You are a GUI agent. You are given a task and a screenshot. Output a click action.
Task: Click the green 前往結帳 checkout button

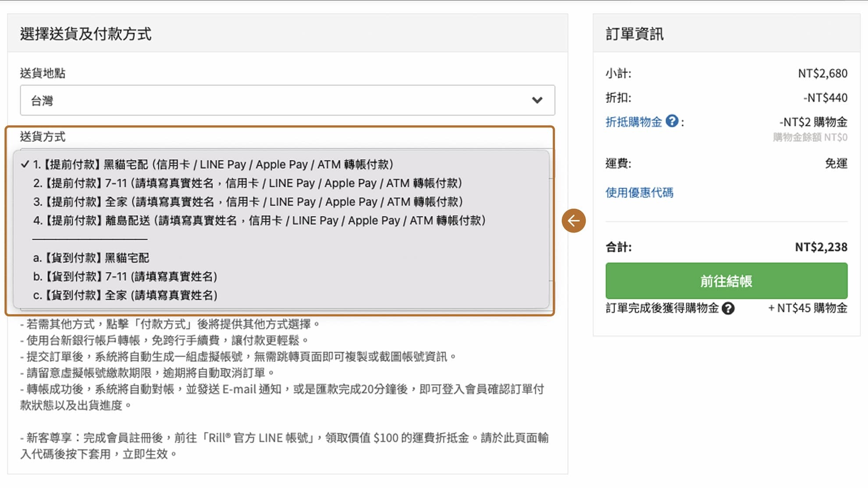pyautogui.click(x=726, y=280)
